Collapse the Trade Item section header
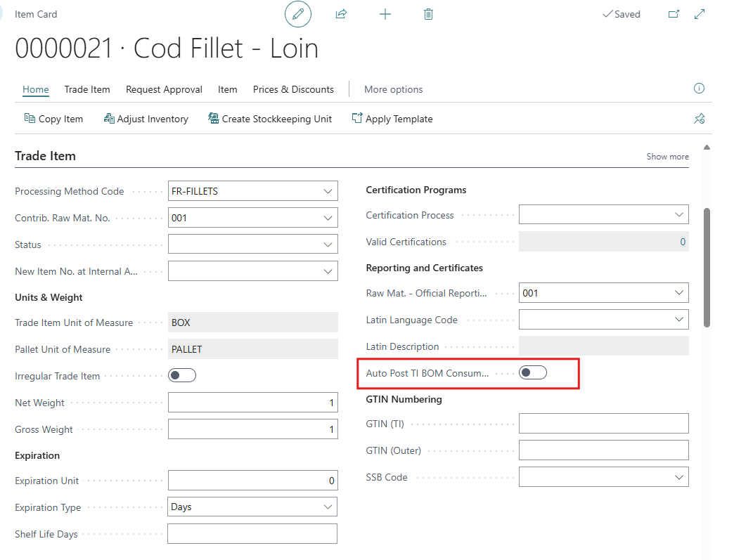734x560 pixels. pyautogui.click(x=45, y=156)
